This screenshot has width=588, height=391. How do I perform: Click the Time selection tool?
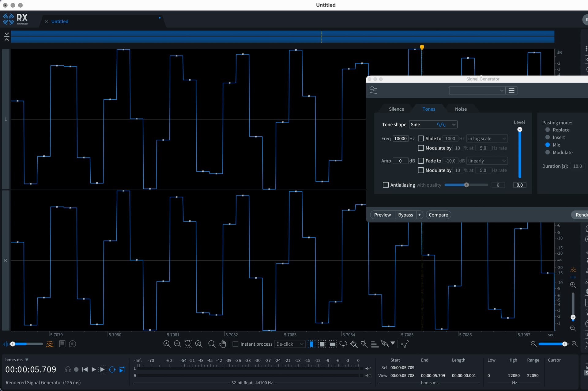click(x=311, y=344)
